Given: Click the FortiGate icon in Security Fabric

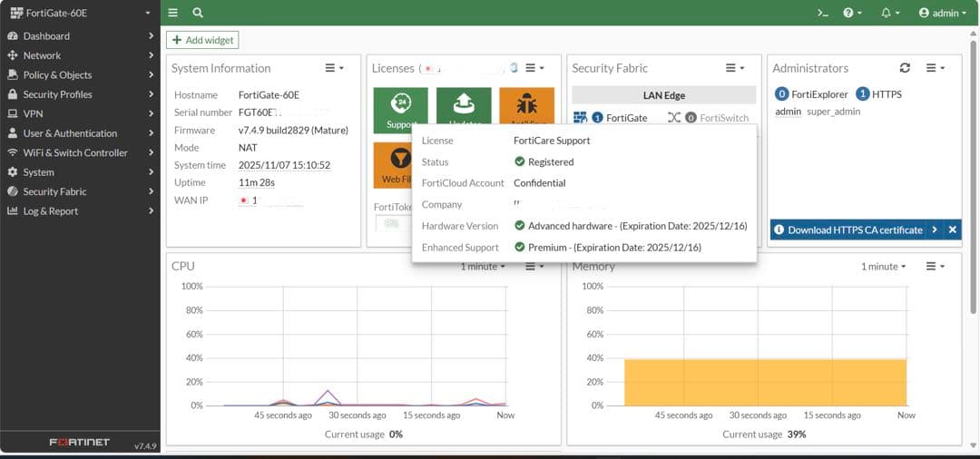Looking at the screenshot, I should pos(580,117).
